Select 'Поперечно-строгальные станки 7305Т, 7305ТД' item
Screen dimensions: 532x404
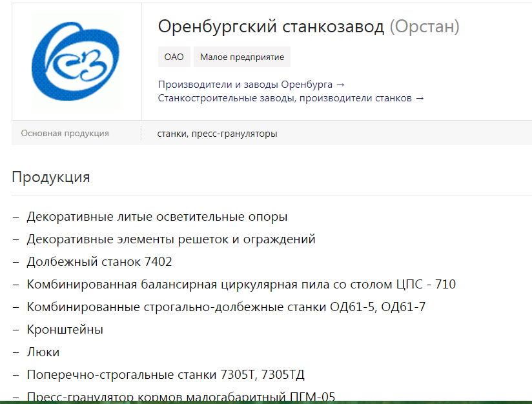pyautogui.click(x=165, y=375)
